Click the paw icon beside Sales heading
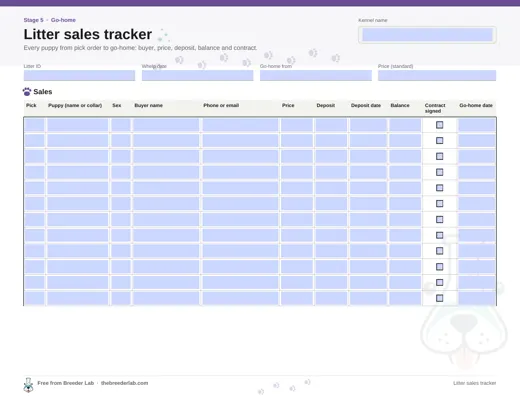Viewport: 520px width, 402px height. click(x=27, y=92)
